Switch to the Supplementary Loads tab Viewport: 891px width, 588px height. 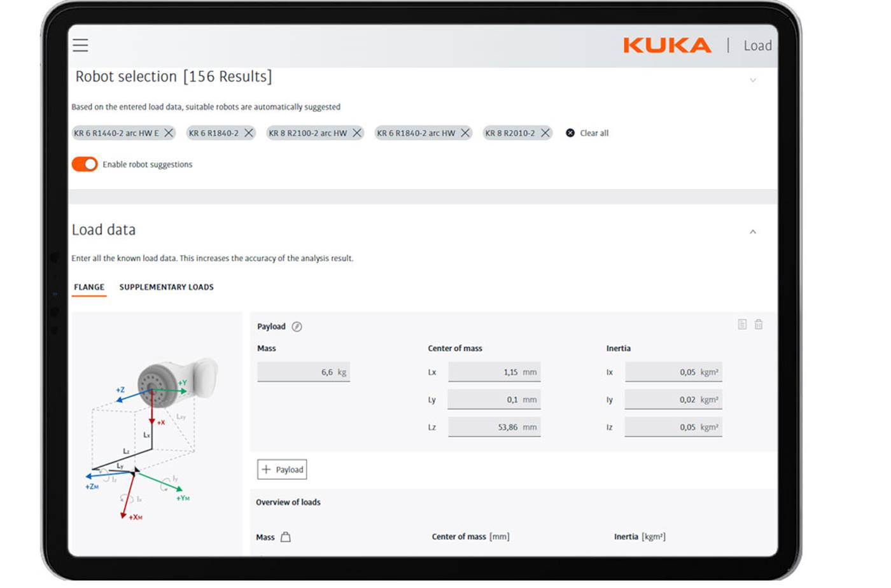[x=166, y=287]
